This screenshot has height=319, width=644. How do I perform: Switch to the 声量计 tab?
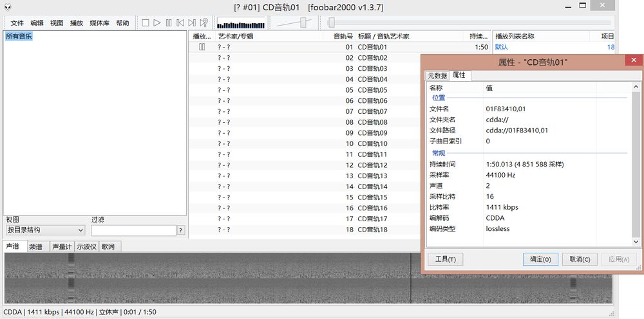[62, 247]
